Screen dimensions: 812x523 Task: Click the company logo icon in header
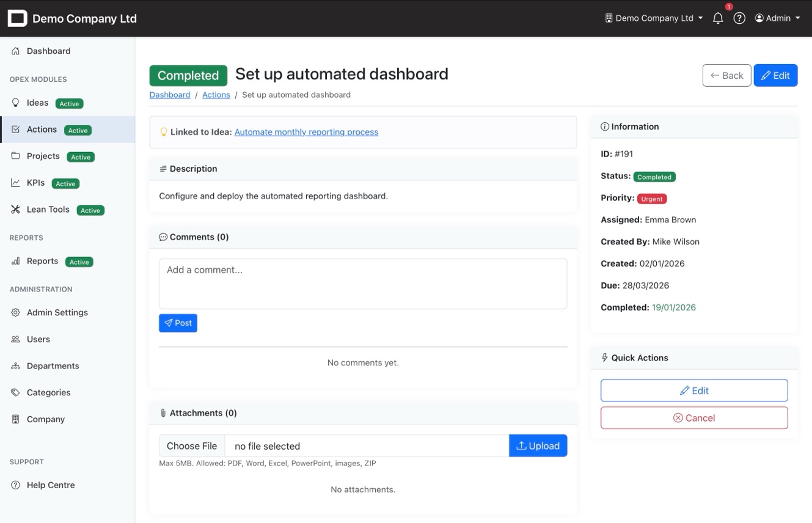point(17,18)
